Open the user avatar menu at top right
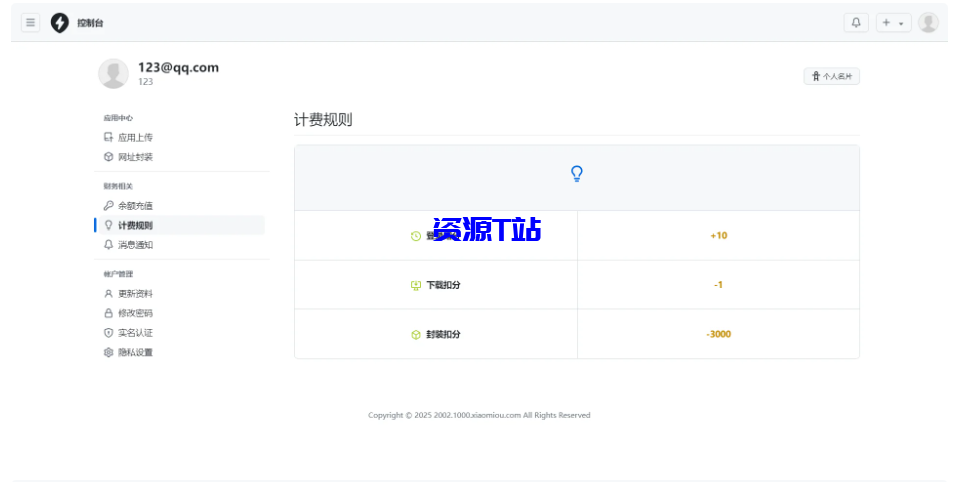Viewport: 973px width, 482px height. tap(928, 23)
